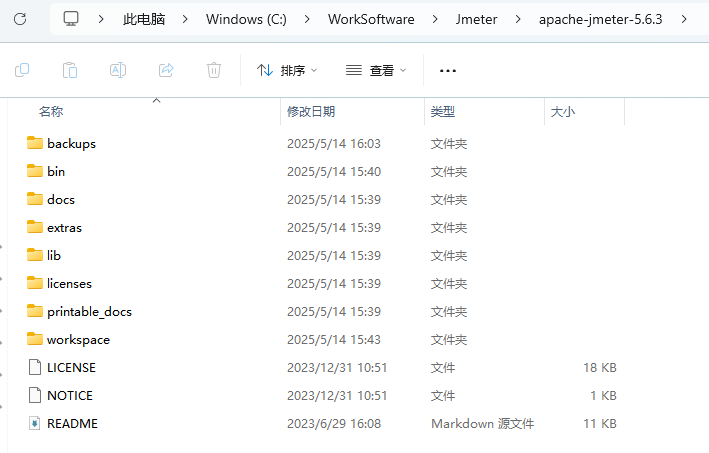This screenshot has width=709, height=453.
Task: Click the share toolbar icon
Action: click(x=166, y=71)
